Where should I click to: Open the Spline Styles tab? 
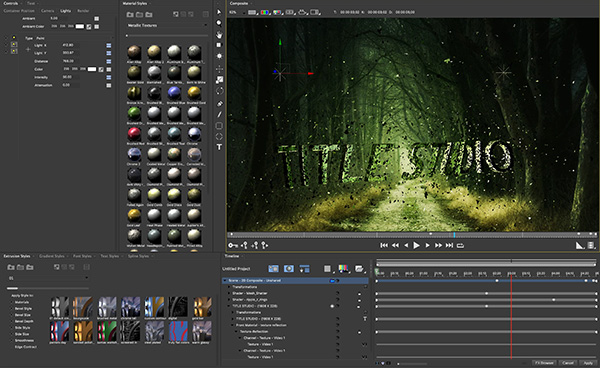click(x=138, y=256)
